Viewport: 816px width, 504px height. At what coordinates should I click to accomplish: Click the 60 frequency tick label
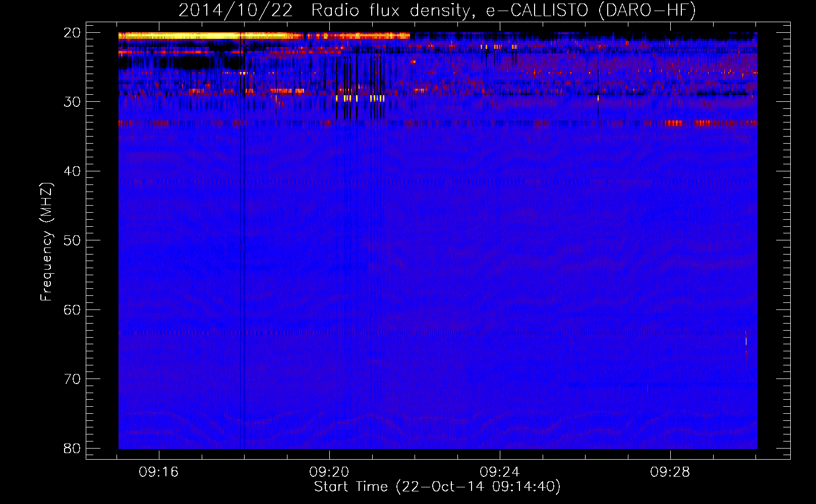72,309
